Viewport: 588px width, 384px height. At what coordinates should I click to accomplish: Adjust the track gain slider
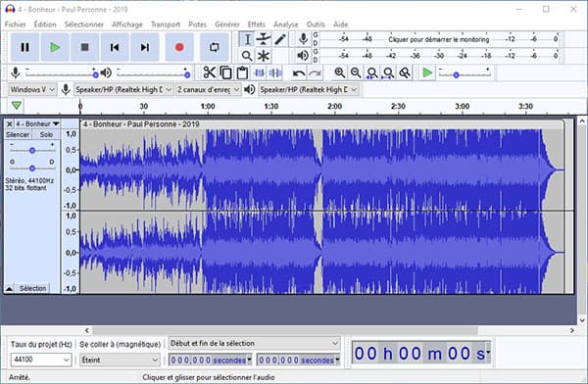(32, 151)
